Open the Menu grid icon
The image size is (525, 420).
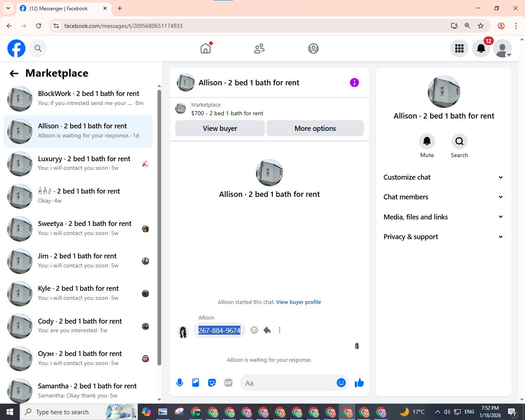[459, 48]
